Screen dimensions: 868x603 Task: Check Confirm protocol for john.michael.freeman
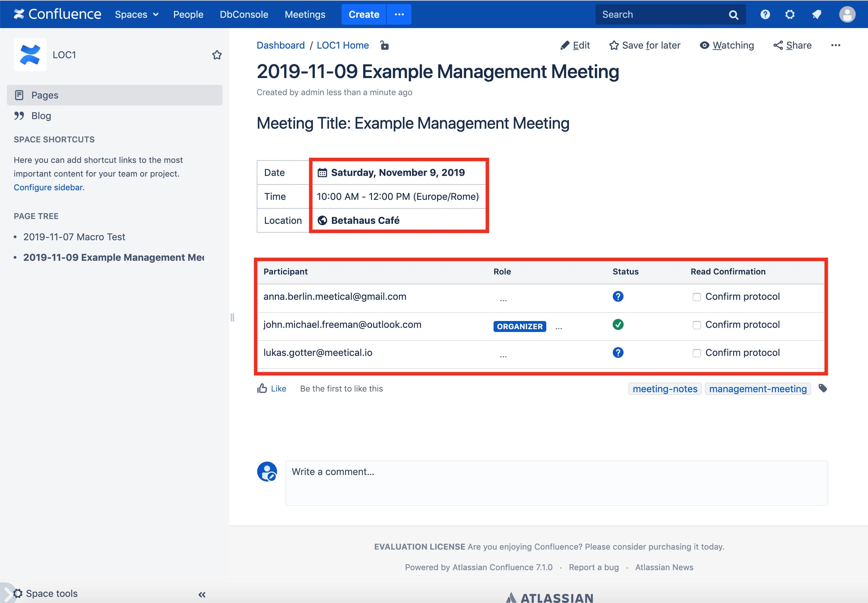697,325
